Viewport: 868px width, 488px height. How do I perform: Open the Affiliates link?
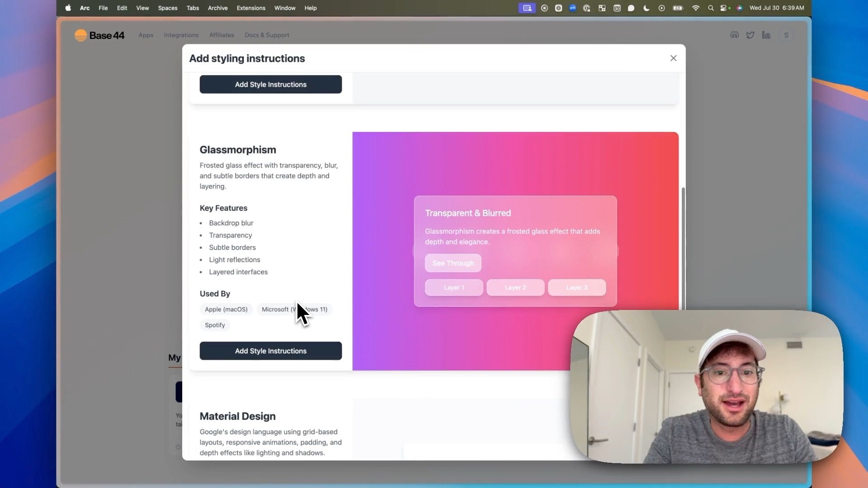(222, 35)
